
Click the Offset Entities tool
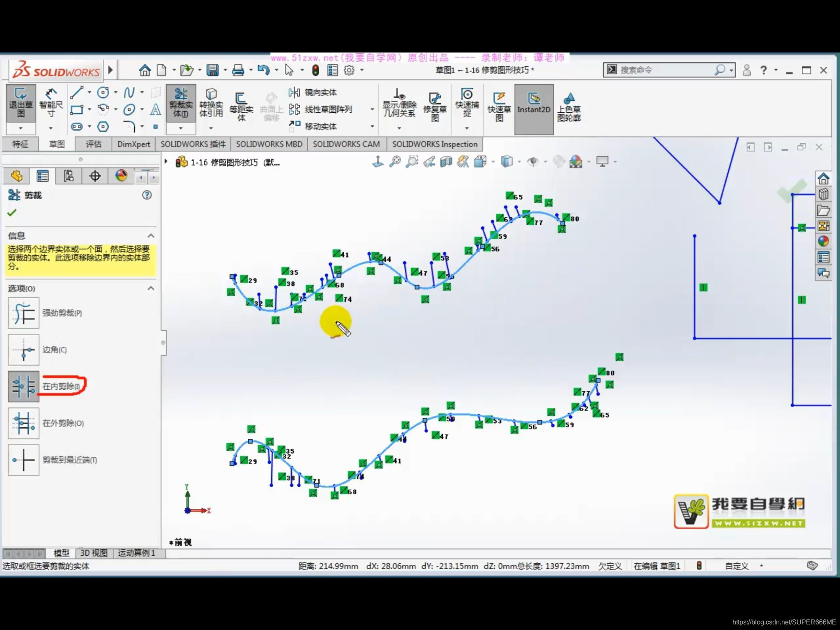coord(241,106)
